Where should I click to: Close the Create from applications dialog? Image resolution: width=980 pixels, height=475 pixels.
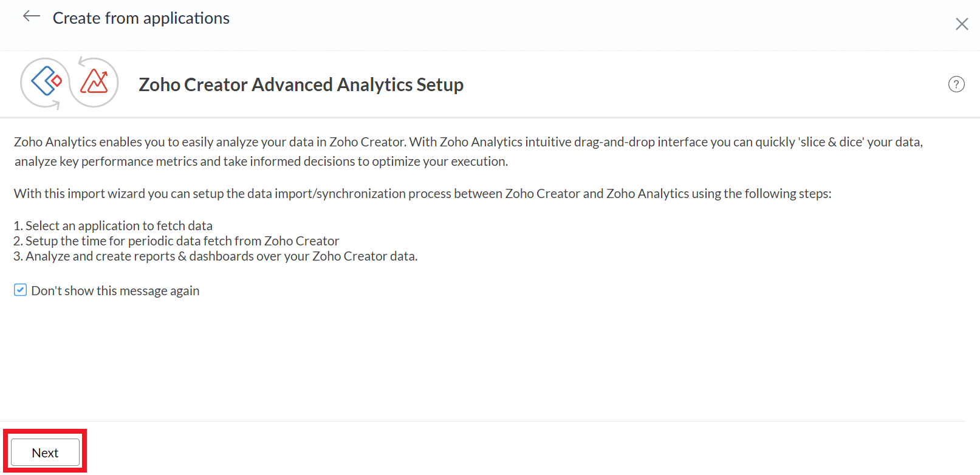pos(961,24)
